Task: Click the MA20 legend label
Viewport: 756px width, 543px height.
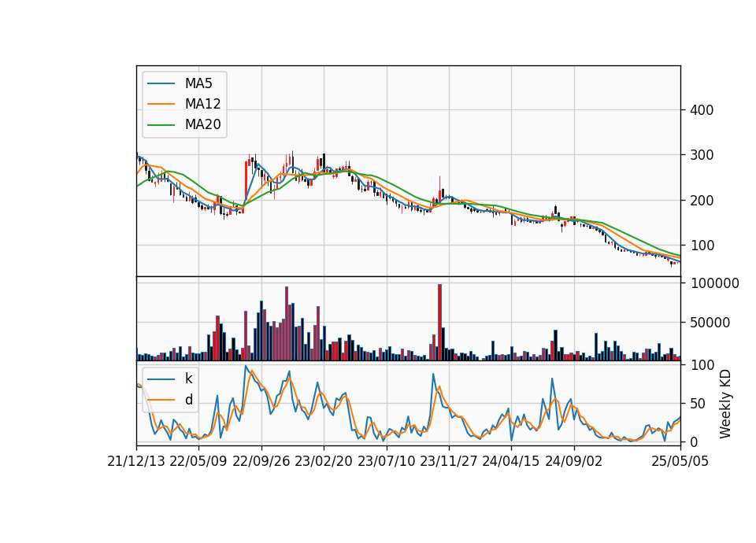Action: coord(202,124)
